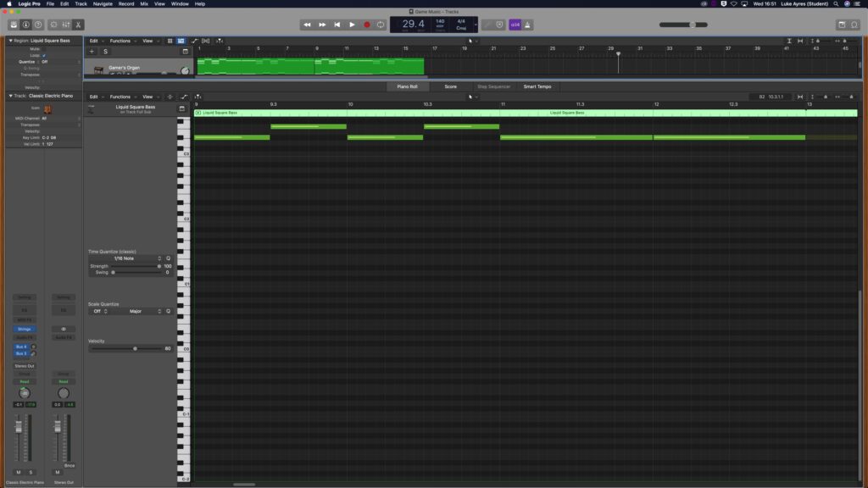Open the Library panel icon
Screen dimensions: 868x488
(x=14, y=25)
